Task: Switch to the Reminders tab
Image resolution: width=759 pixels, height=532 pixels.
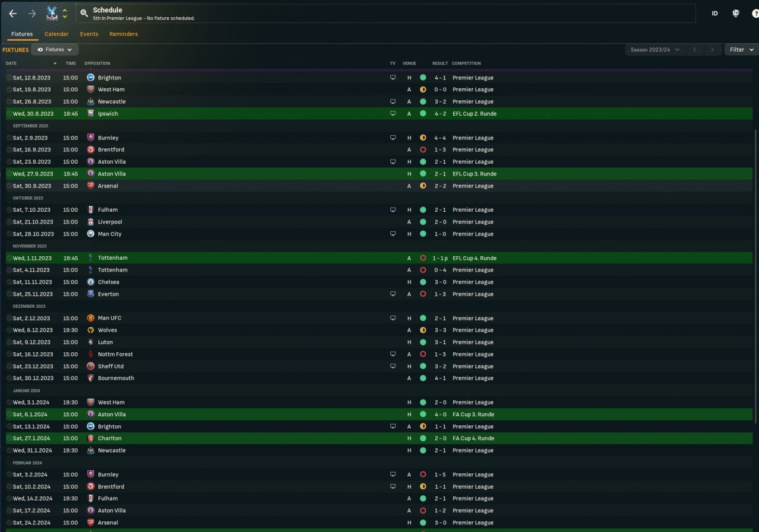Action: click(x=123, y=34)
